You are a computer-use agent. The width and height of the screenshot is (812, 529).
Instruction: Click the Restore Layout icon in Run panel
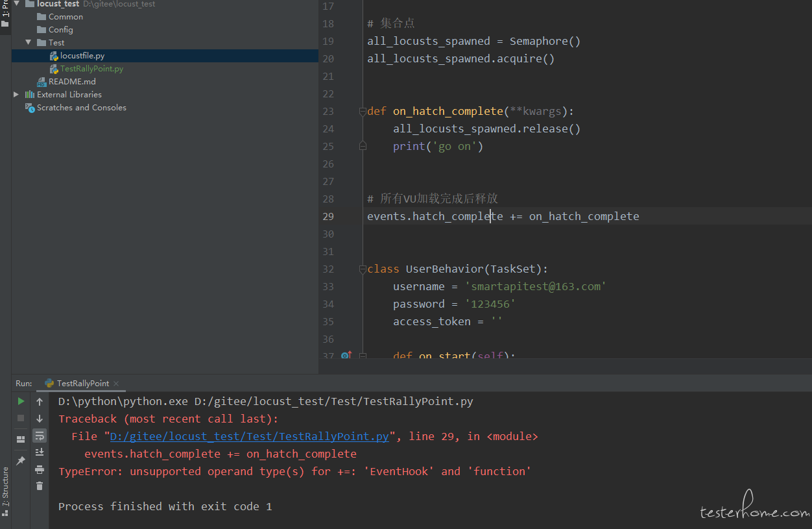[21, 439]
